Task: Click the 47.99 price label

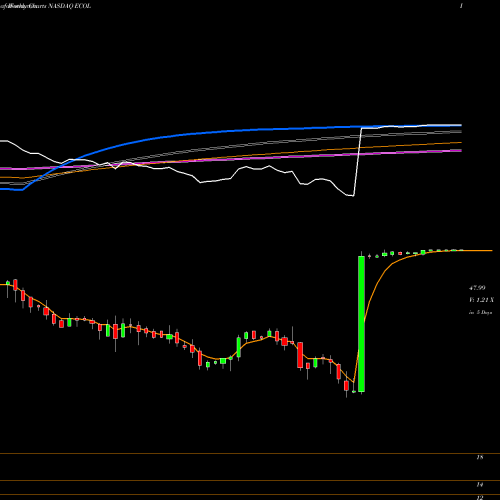Action: (477, 288)
